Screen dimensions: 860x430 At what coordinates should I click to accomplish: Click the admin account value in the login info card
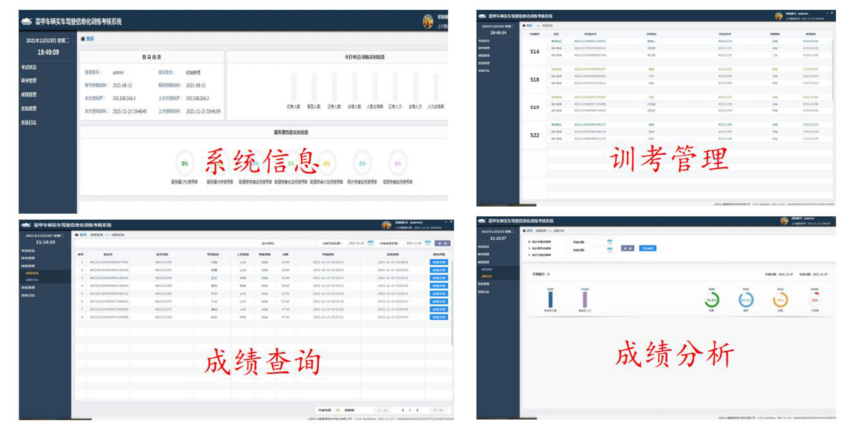(118, 72)
